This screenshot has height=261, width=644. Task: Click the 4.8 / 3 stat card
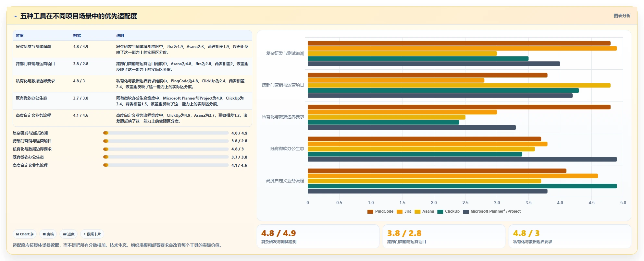570,237
